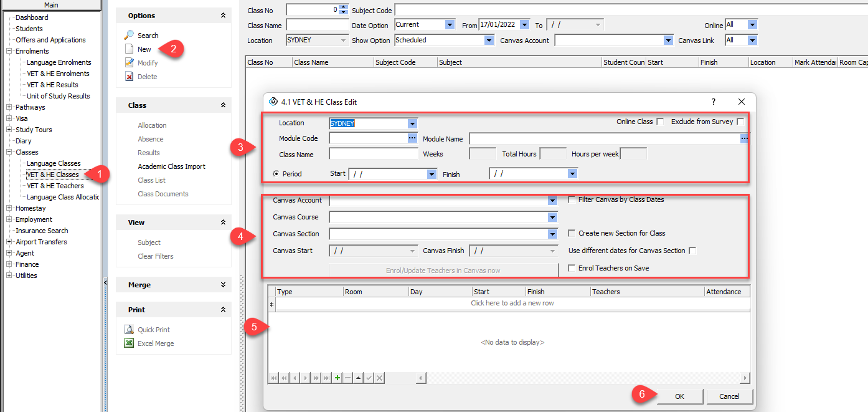The width and height of the screenshot is (868, 412).
Task: Click the green plus add-row navigator button
Action: coord(337,378)
